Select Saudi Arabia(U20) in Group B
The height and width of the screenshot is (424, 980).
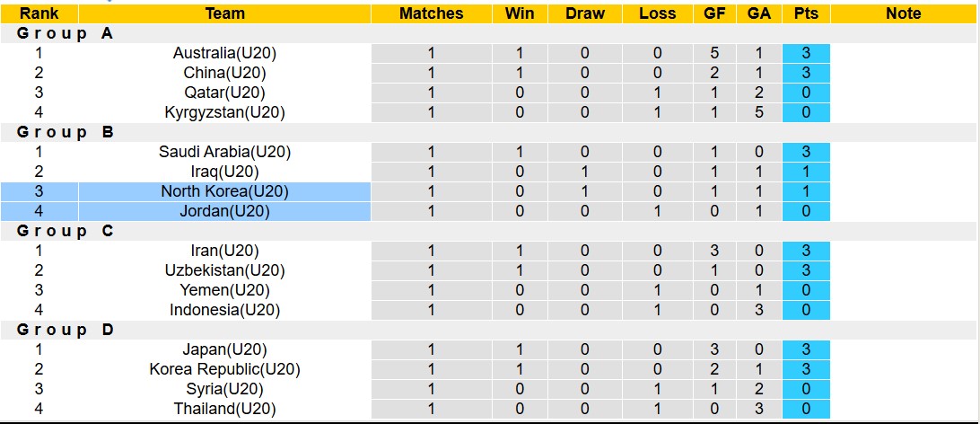(x=224, y=152)
